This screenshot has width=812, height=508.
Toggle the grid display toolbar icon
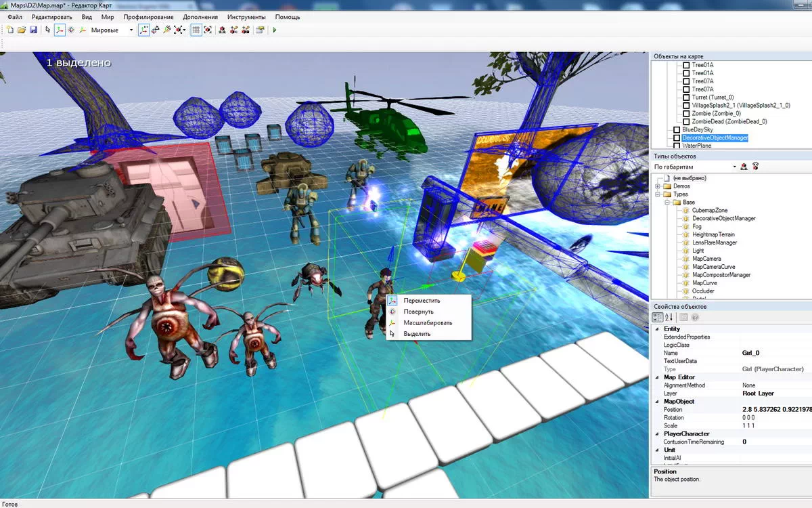click(196, 30)
